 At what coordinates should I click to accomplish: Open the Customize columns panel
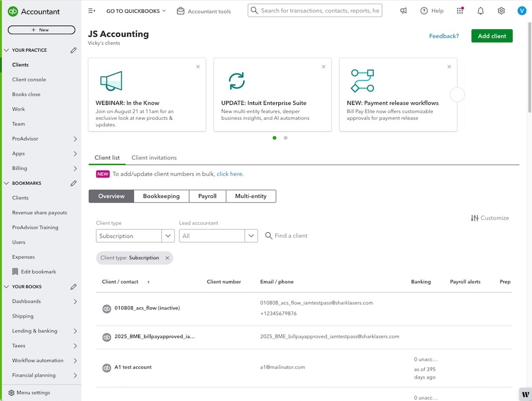point(489,218)
